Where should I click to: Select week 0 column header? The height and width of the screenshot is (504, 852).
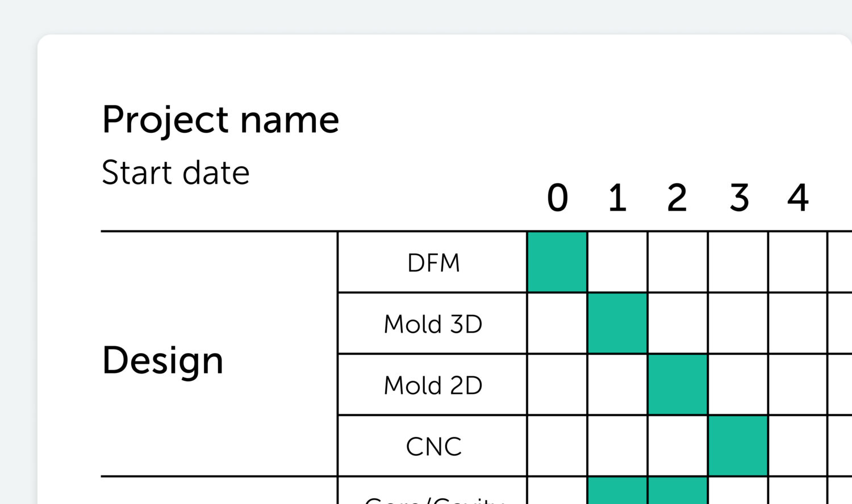[x=557, y=198]
